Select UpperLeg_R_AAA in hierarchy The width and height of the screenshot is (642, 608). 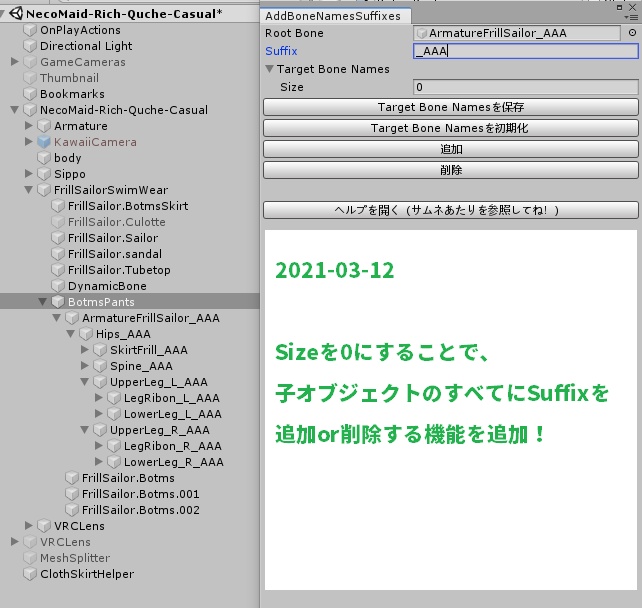[160, 430]
